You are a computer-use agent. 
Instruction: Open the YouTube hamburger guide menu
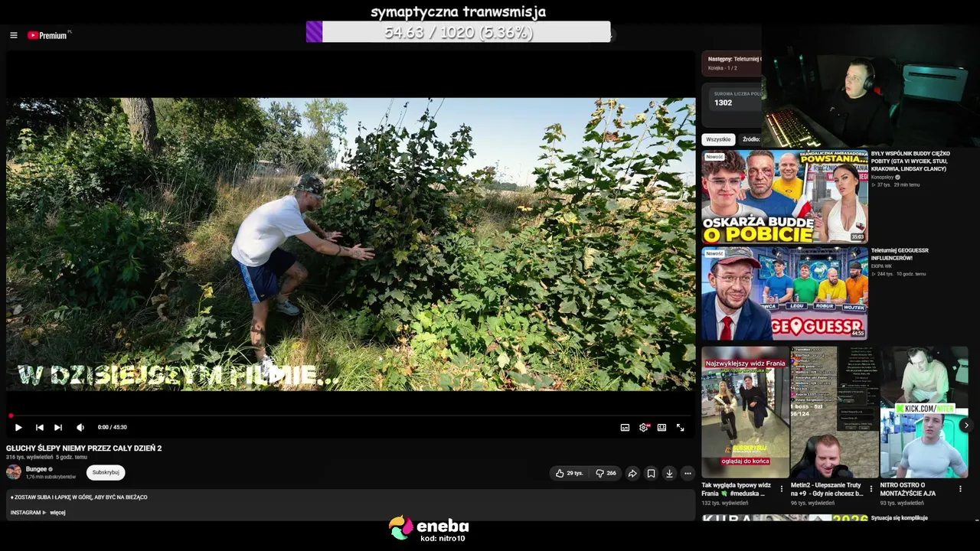14,35
